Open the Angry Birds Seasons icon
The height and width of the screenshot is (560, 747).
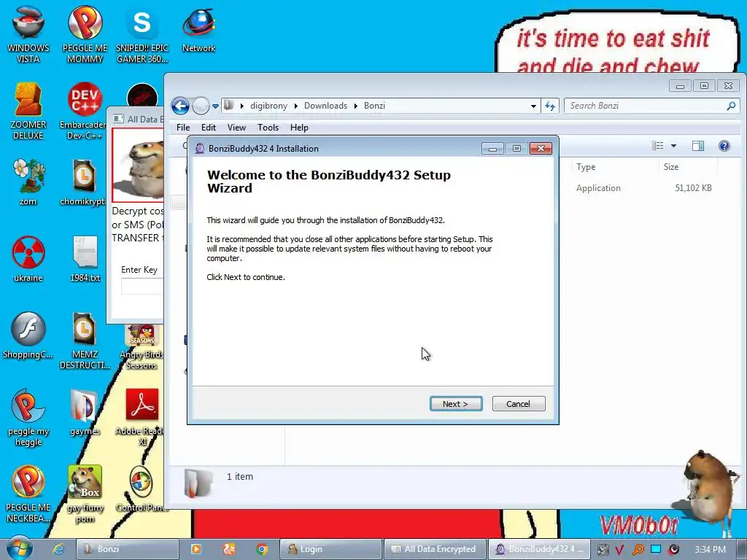click(142, 346)
